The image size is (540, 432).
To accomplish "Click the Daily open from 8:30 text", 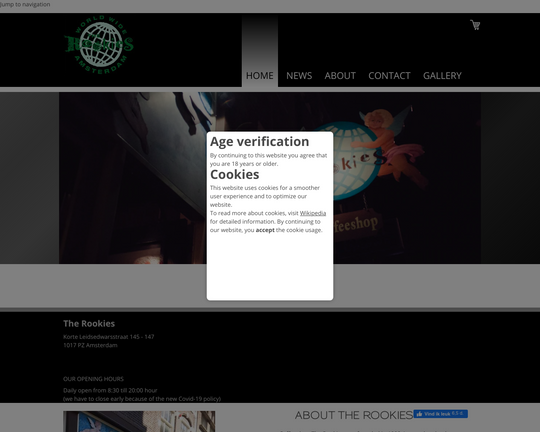I will click(x=110, y=390).
